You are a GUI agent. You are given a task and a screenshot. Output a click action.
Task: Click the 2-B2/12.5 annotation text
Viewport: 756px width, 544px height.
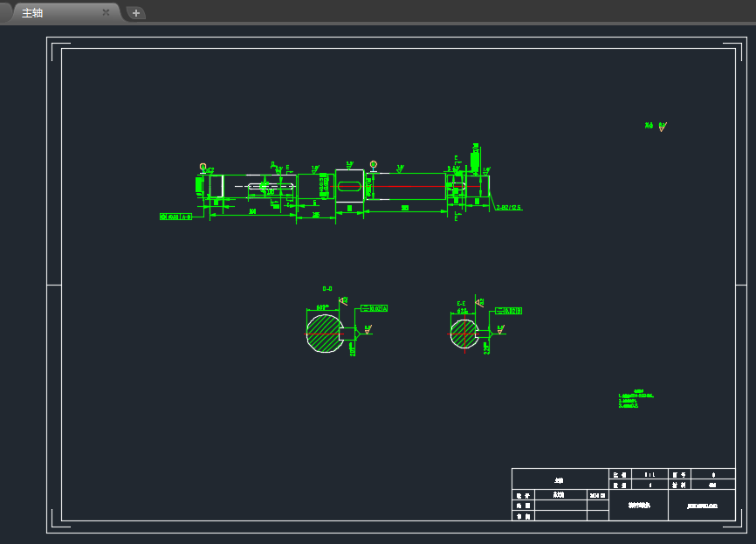coord(509,207)
